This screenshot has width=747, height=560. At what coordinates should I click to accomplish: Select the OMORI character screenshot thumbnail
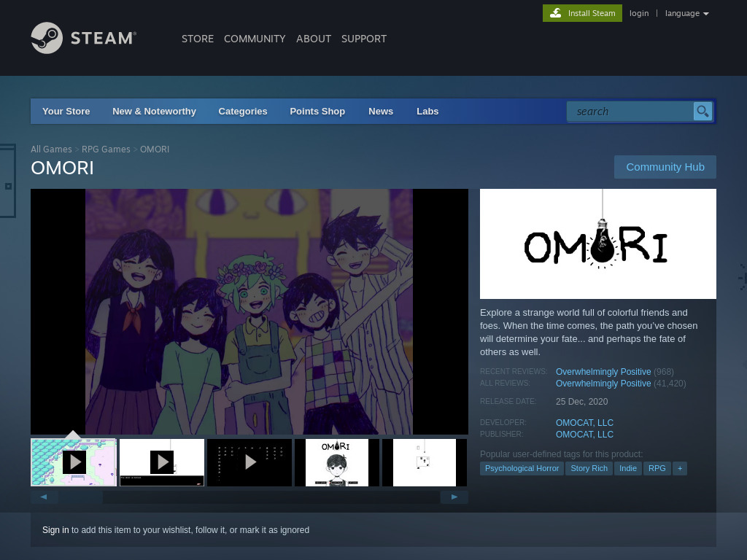[x=337, y=462]
